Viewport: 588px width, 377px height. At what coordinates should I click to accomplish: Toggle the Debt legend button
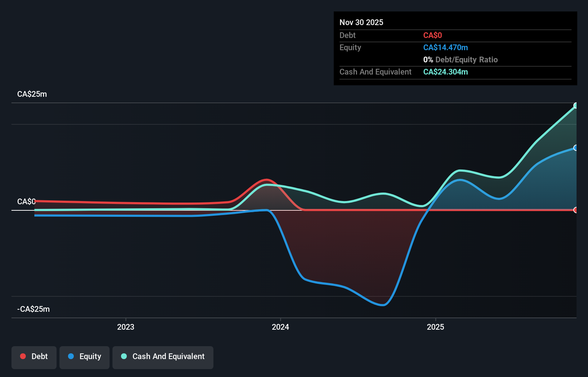coord(34,357)
